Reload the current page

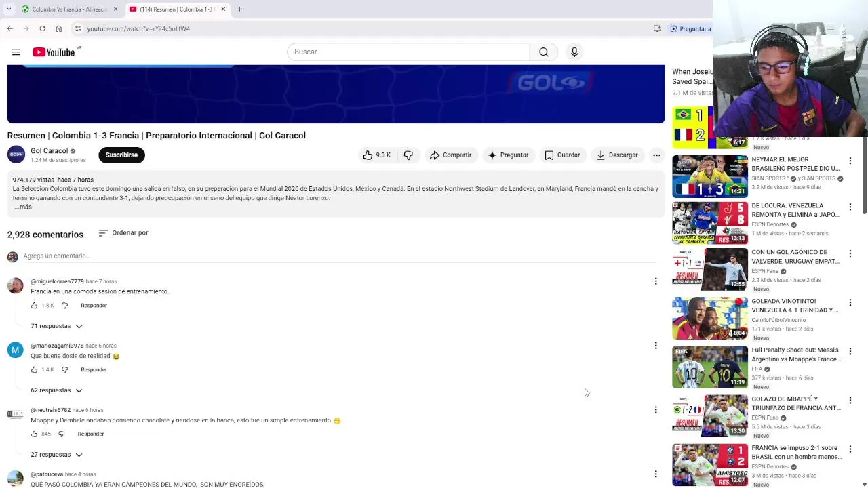tap(42, 28)
